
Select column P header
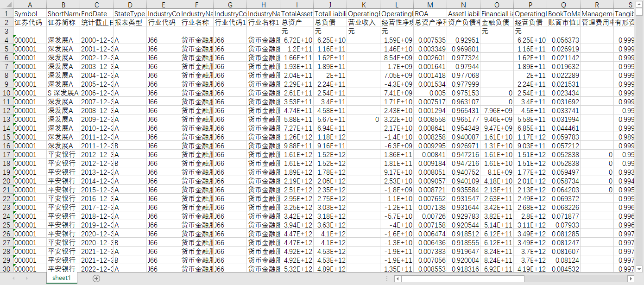pyautogui.click(x=530, y=5)
